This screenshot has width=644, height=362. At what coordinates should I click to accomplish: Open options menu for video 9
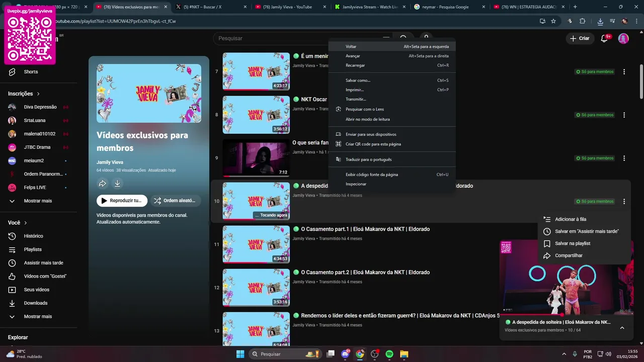tap(624, 158)
